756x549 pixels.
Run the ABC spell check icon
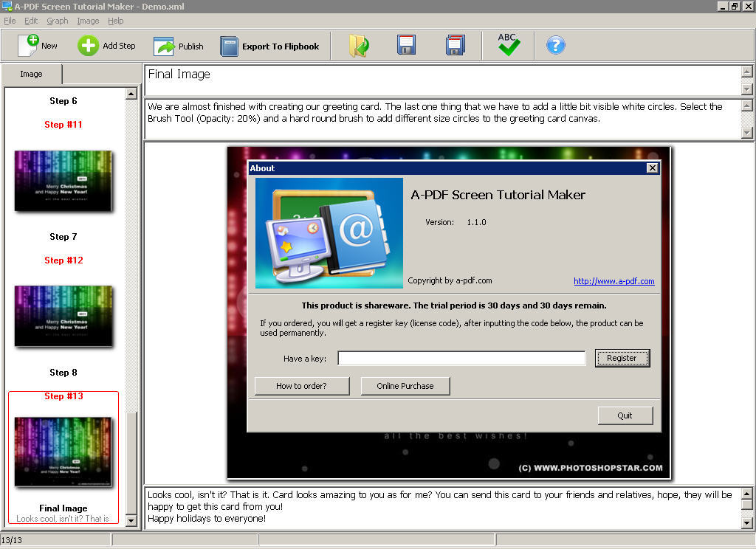[x=508, y=45]
